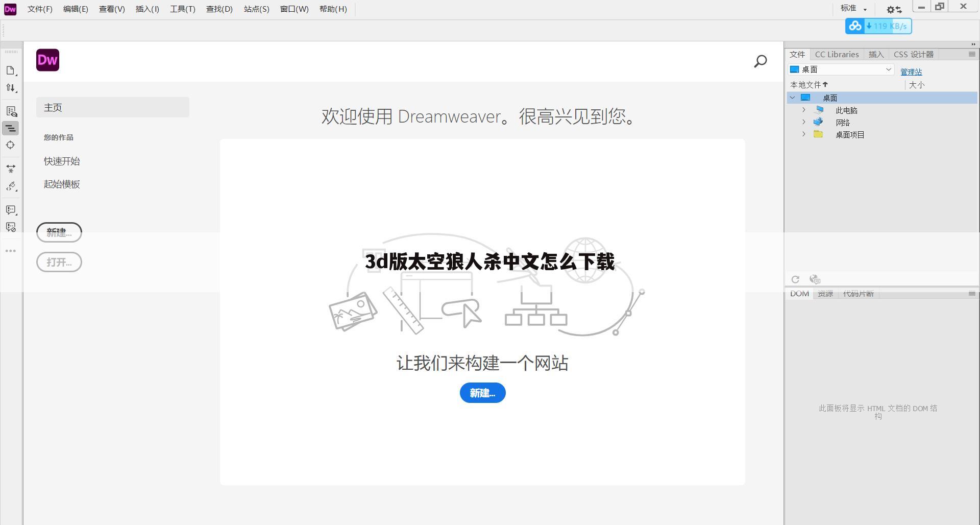Click the Open Documents file icon in left toolbar

point(11,70)
